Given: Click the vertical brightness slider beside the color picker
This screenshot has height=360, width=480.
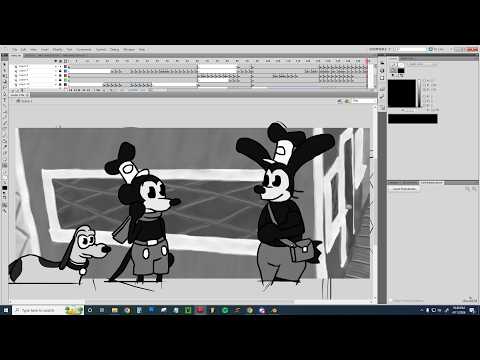Looking at the screenshot, I should coord(419,93).
